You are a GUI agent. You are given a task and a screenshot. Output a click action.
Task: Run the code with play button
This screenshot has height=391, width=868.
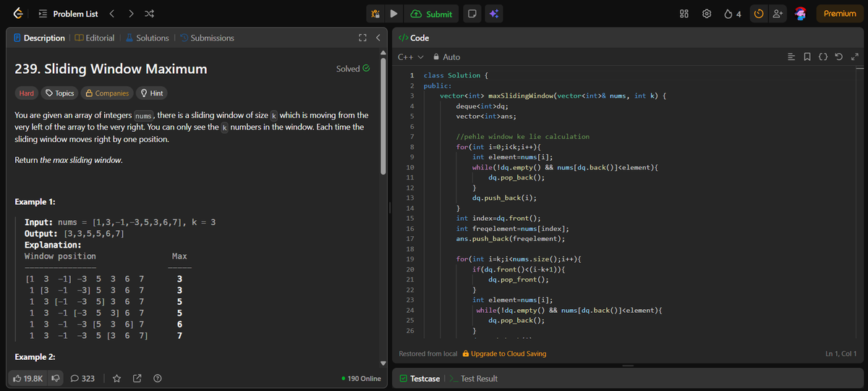393,14
